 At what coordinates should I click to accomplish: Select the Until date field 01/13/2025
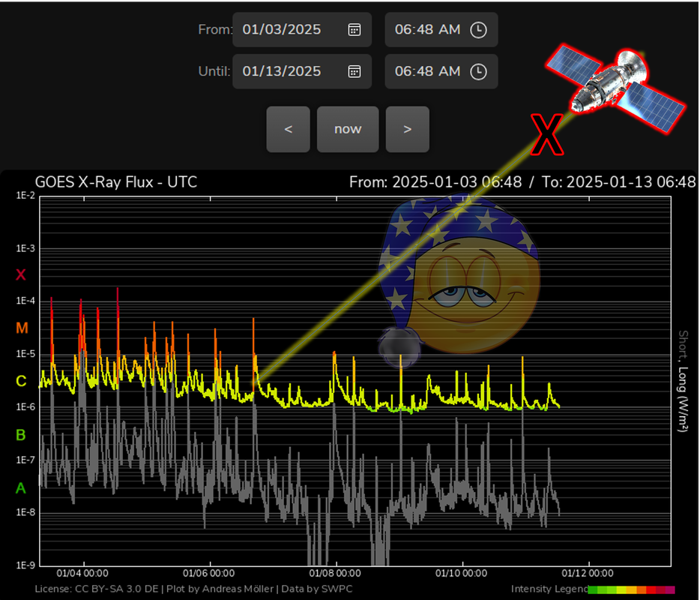tap(302, 71)
